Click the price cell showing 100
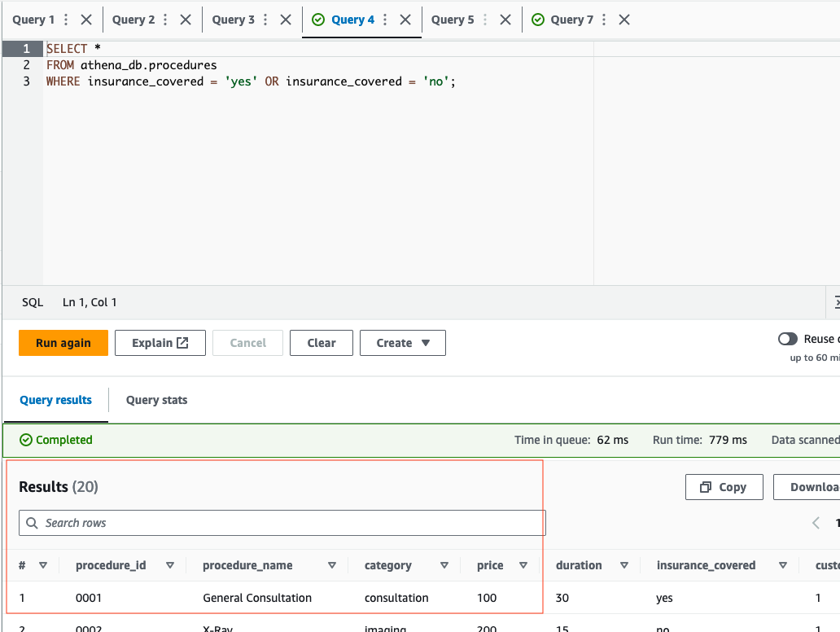 487,598
